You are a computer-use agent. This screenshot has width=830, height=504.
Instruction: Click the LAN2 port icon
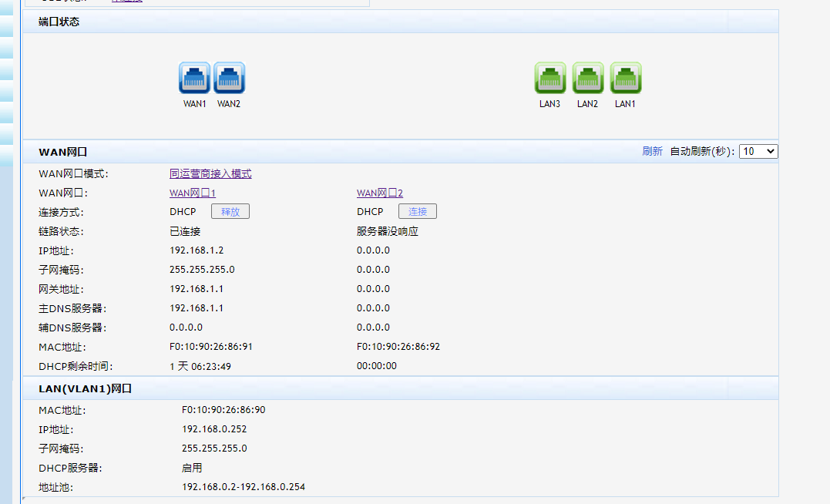click(588, 78)
